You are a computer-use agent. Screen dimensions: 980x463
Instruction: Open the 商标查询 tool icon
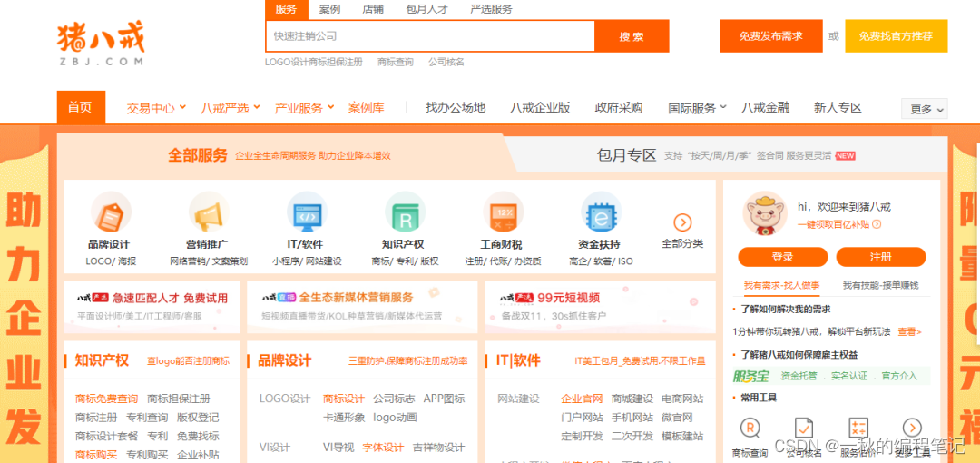click(750, 429)
